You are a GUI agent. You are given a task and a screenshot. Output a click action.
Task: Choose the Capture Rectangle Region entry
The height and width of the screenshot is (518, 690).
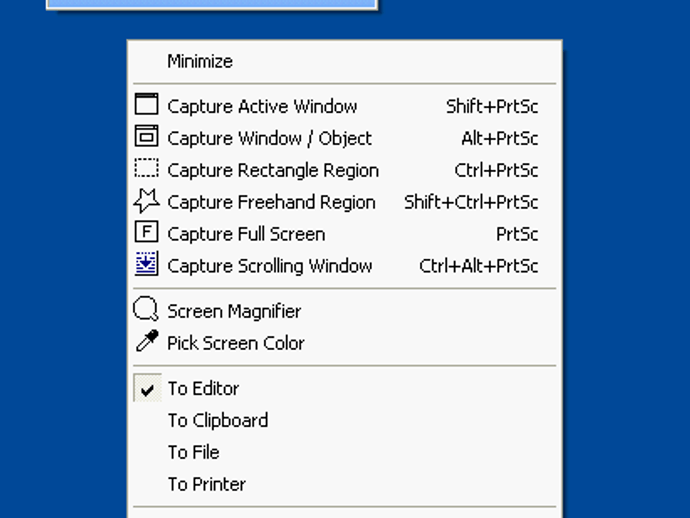(x=273, y=170)
